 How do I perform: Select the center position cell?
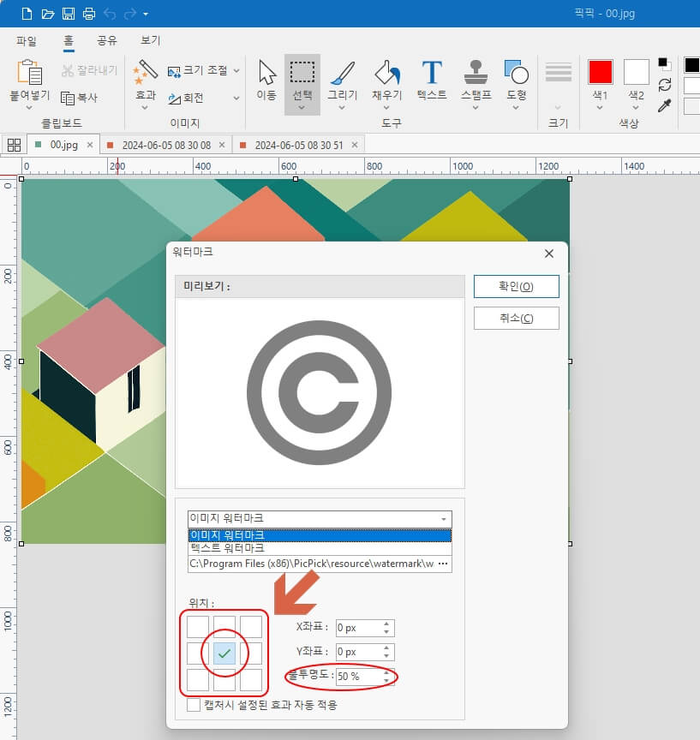coord(224,653)
